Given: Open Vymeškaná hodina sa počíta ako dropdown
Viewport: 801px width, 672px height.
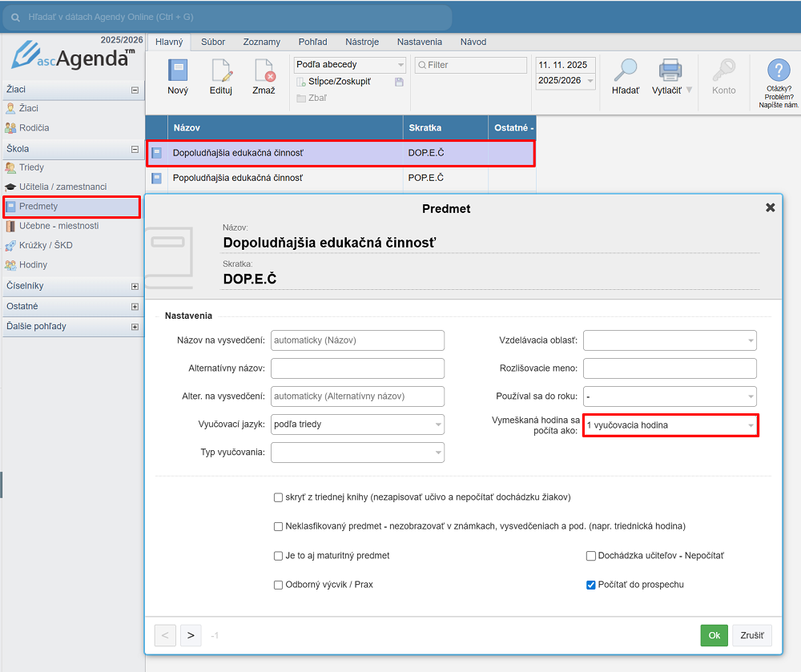Looking at the screenshot, I should pyautogui.click(x=670, y=425).
